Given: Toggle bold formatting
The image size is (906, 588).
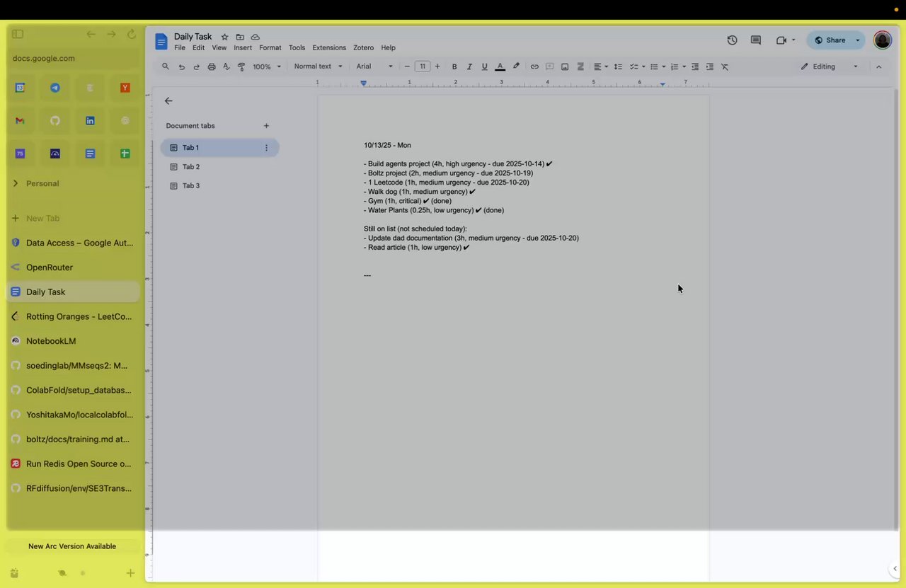Looking at the screenshot, I should click(454, 67).
